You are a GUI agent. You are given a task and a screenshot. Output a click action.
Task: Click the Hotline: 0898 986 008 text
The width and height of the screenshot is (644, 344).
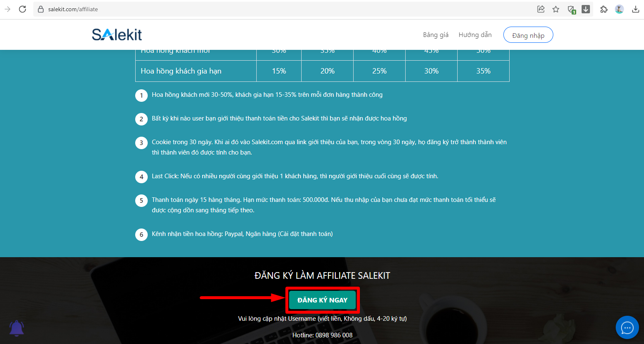pyautogui.click(x=322, y=335)
